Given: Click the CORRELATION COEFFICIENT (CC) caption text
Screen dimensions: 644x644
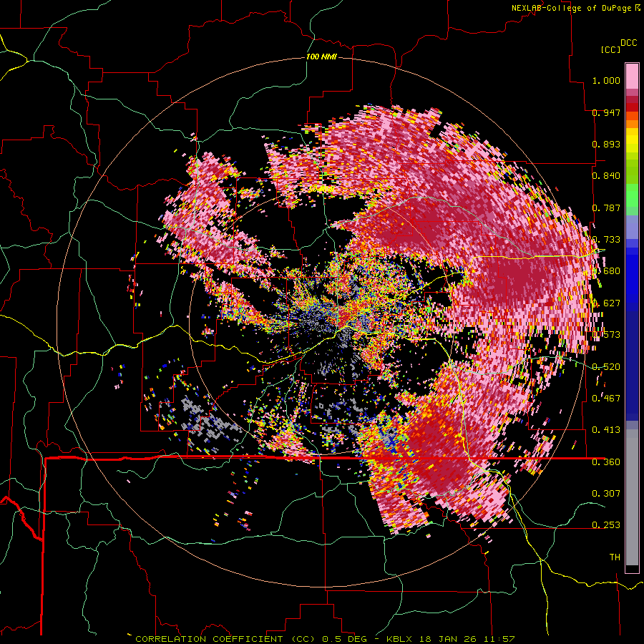Looking at the screenshot, I should (225, 639).
